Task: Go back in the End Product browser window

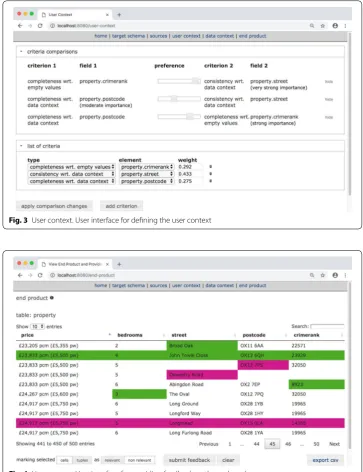Action: click(x=20, y=275)
